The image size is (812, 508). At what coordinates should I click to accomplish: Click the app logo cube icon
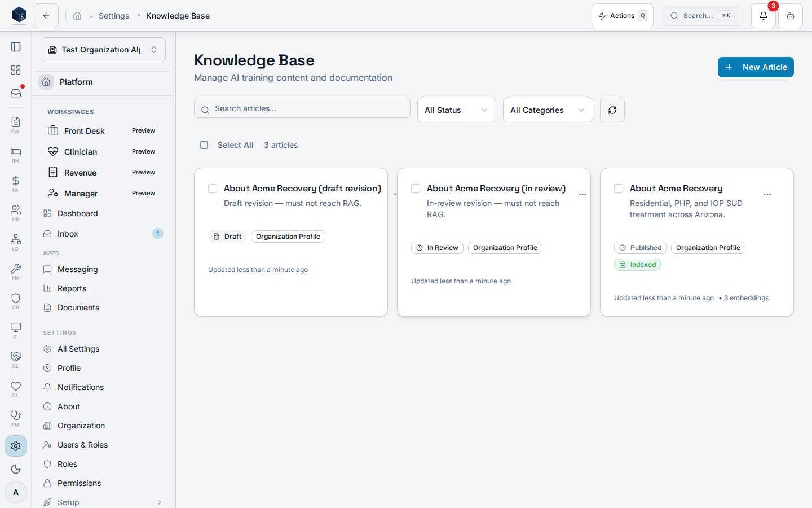click(19, 15)
